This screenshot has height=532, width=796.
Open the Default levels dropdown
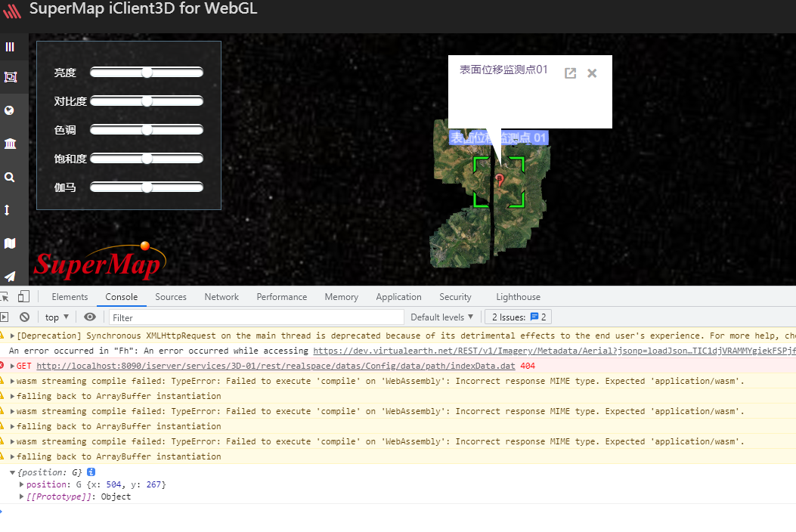pos(441,317)
